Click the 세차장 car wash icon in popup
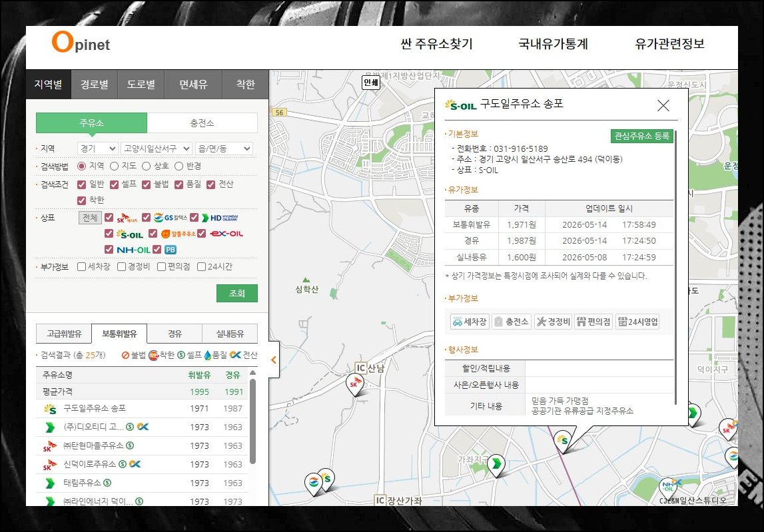The image size is (764, 532). (x=470, y=322)
